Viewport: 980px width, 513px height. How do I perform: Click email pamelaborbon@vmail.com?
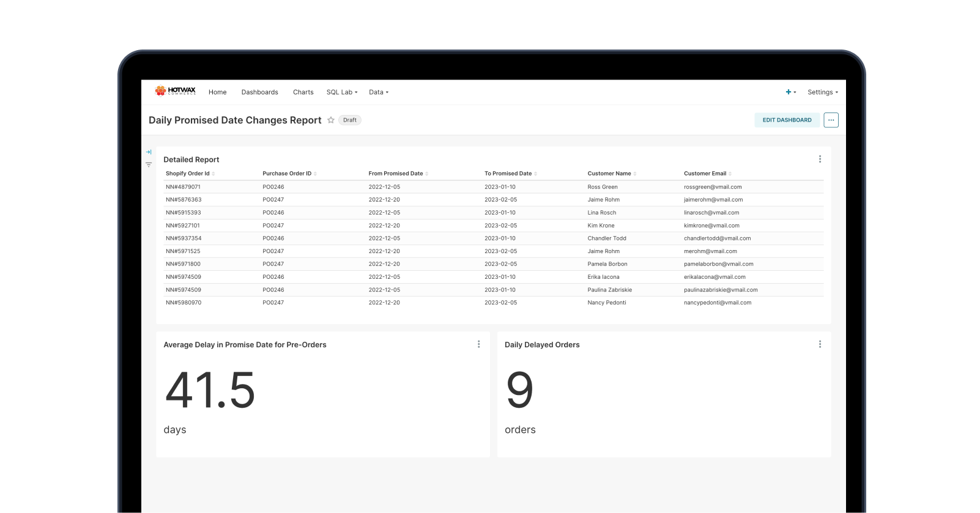[x=719, y=264]
